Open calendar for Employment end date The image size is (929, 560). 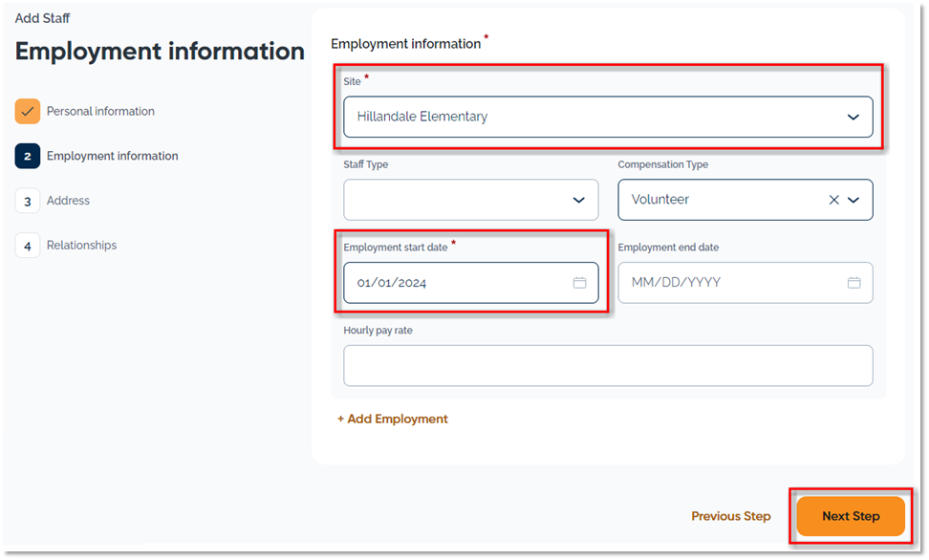pyautogui.click(x=853, y=283)
